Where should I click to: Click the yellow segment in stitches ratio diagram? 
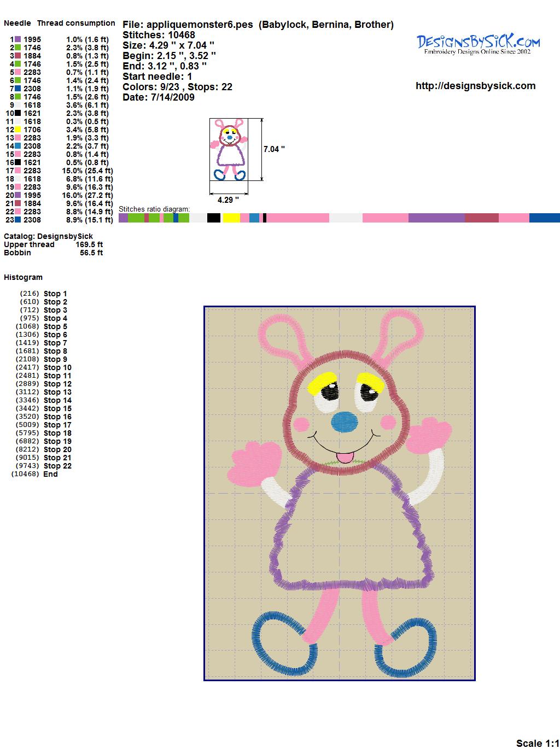coord(231,218)
